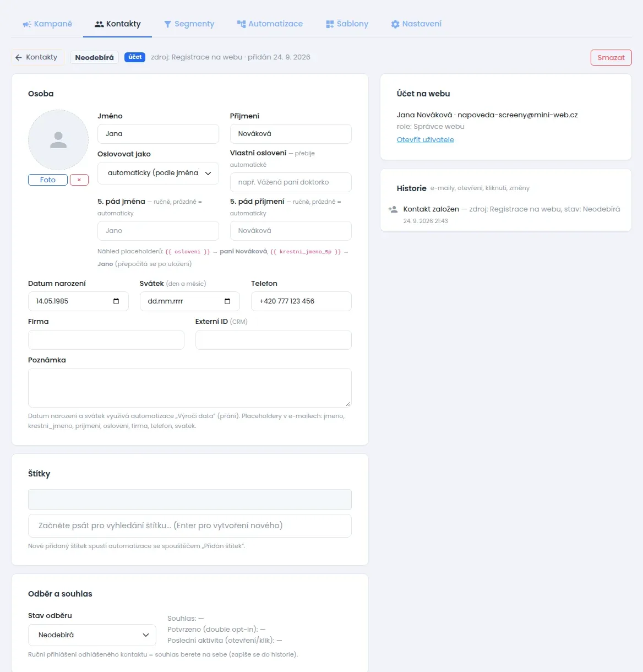This screenshot has width=643, height=672.
Task: Open the Šablony tab
Action: coord(347,24)
